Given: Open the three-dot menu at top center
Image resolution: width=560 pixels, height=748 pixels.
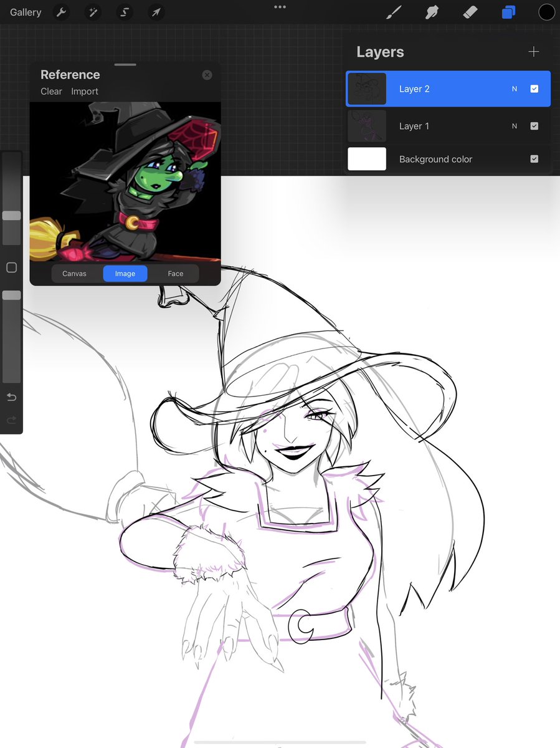Looking at the screenshot, I should point(280,7).
